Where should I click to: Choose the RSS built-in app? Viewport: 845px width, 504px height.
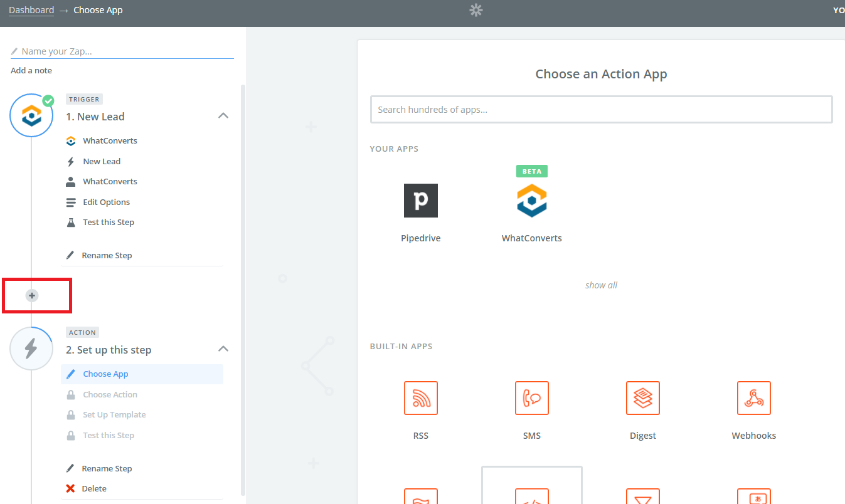(x=420, y=397)
